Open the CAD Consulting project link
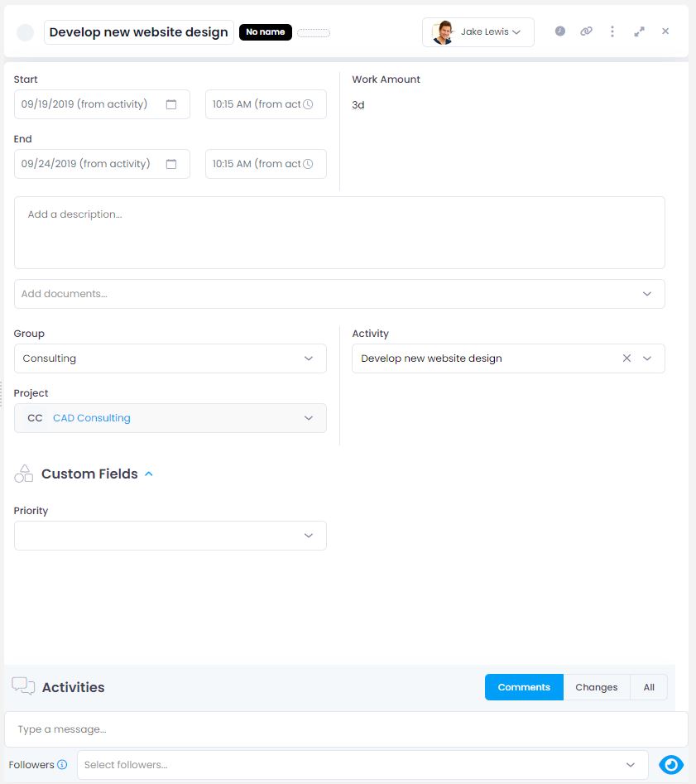 point(92,418)
